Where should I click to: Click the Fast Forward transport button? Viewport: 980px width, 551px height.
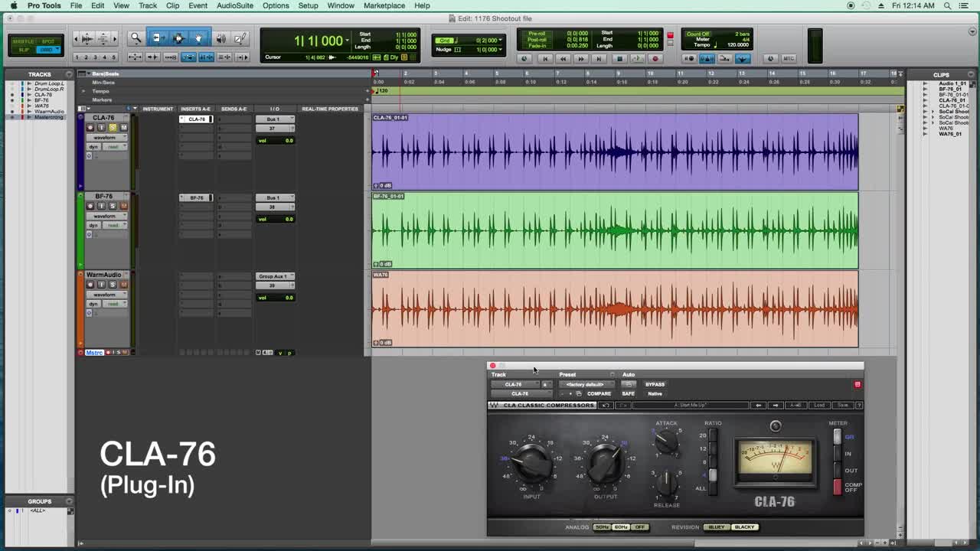[580, 58]
